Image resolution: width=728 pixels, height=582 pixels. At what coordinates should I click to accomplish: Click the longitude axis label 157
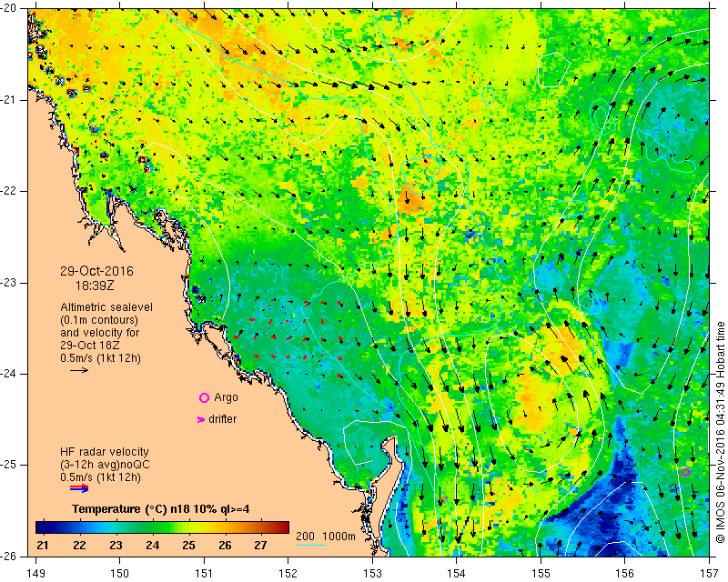pos(709,573)
